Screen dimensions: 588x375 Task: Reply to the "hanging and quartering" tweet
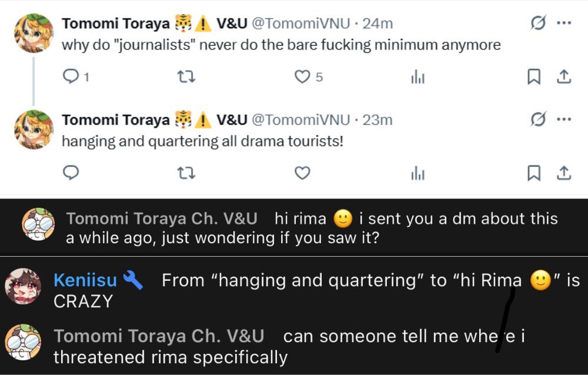click(71, 173)
